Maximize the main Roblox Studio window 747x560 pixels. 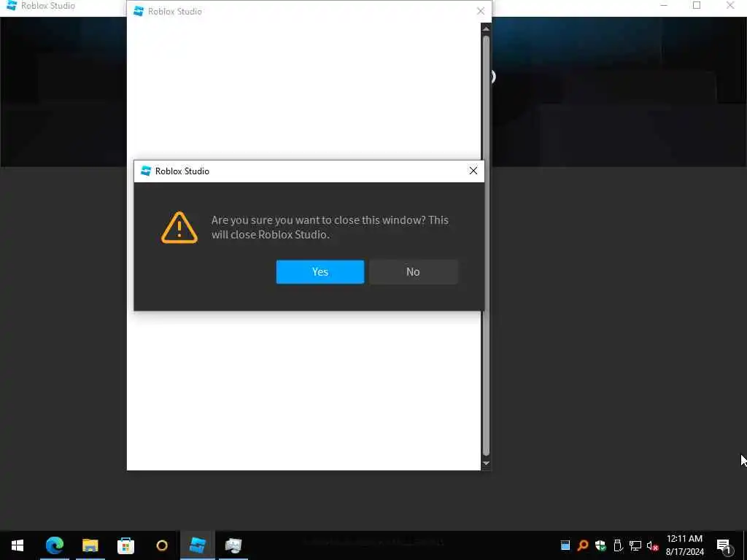pos(697,6)
